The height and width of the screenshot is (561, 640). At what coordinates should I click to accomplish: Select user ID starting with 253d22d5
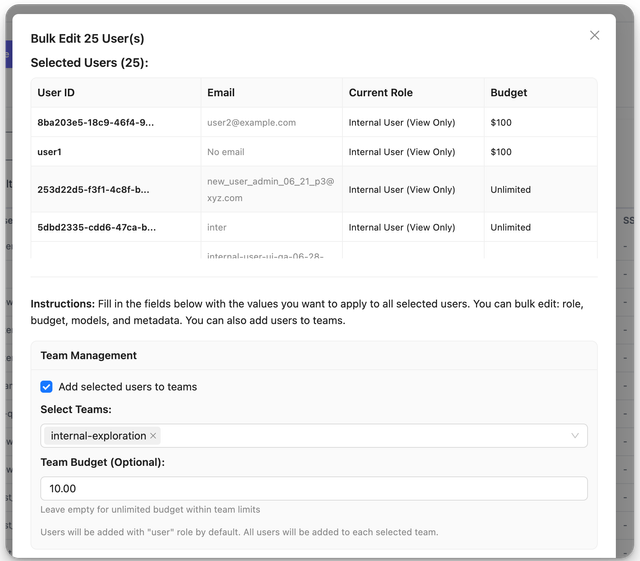point(93,190)
